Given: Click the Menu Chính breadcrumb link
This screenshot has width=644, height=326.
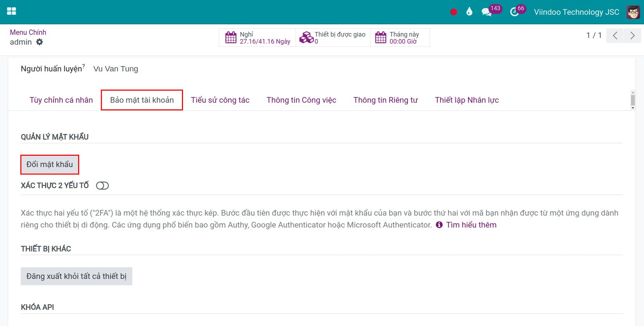Looking at the screenshot, I should 28,32.
